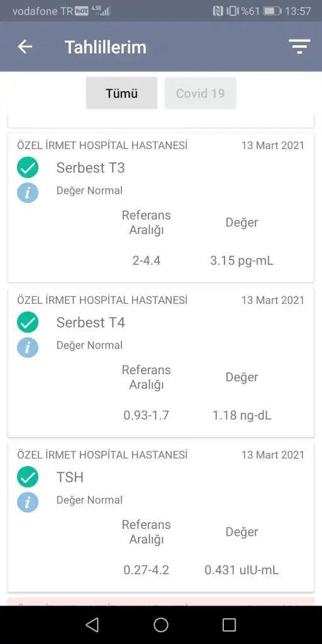Select the 3.15 pg-mL value
The image size is (322, 644).
241,261
